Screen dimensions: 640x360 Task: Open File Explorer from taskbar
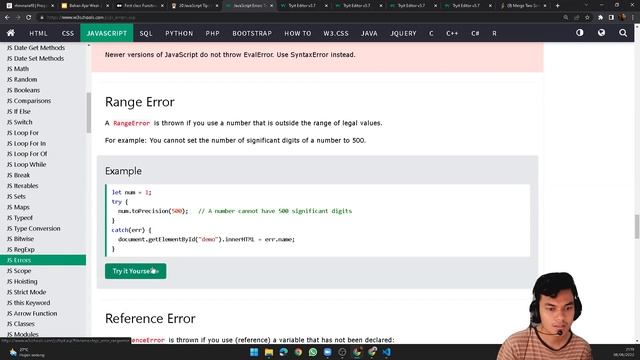[x=269, y=352]
